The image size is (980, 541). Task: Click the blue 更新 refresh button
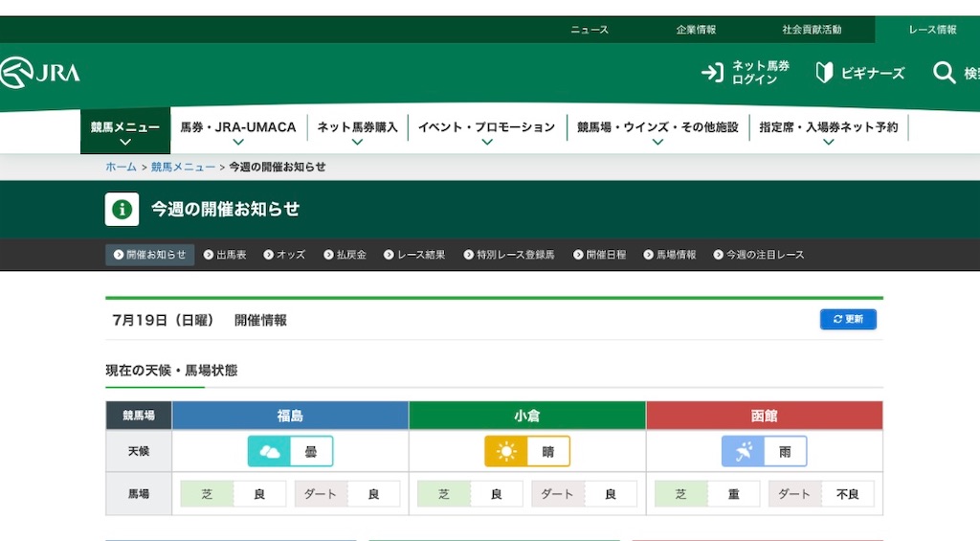click(x=848, y=319)
